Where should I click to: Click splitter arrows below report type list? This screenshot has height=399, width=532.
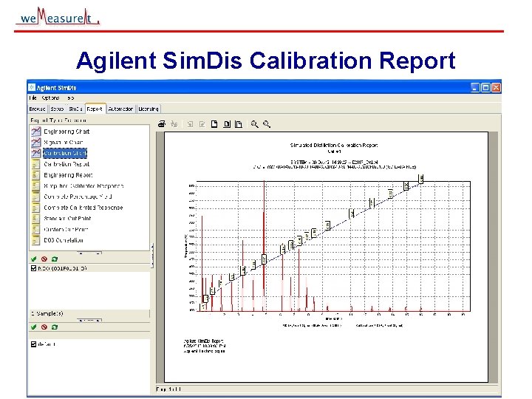[89, 253]
